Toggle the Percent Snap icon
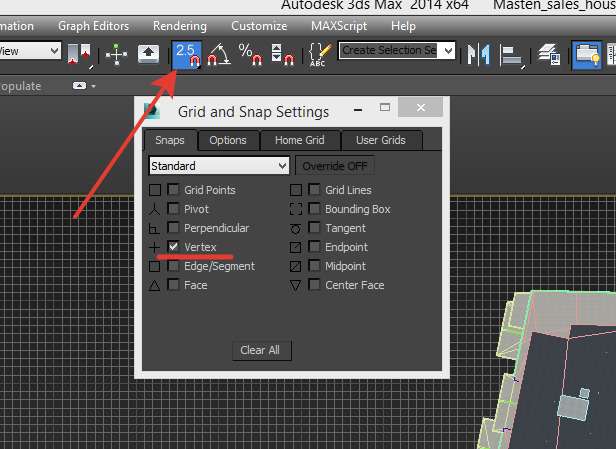The width and height of the screenshot is (616, 449). pos(251,54)
